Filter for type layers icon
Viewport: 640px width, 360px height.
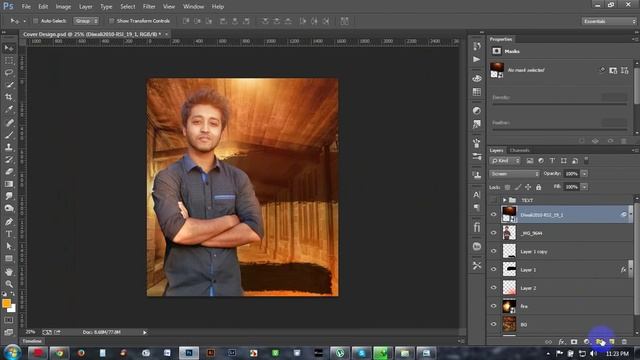[552, 161]
